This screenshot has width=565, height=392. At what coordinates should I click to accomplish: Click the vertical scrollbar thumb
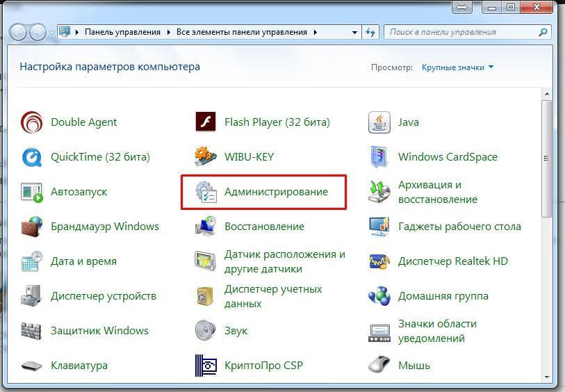click(x=547, y=159)
